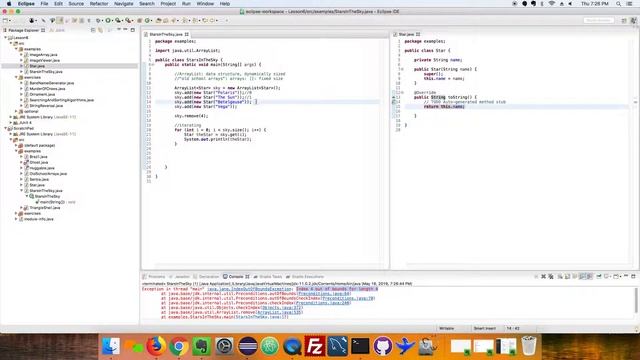Screen dimensions: 640x360
Task: Open Trash in the Dock
Action: coord(529,346)
